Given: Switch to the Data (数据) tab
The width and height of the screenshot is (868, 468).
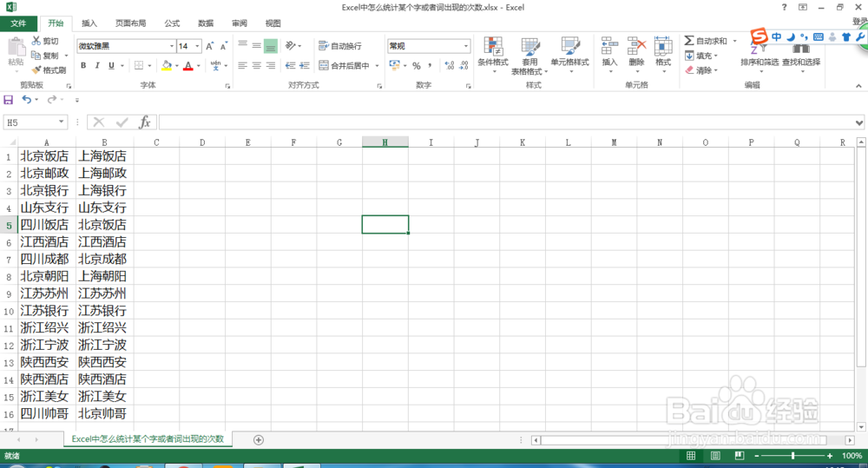Looking at the screenshot, I should [x=206, y=23].
